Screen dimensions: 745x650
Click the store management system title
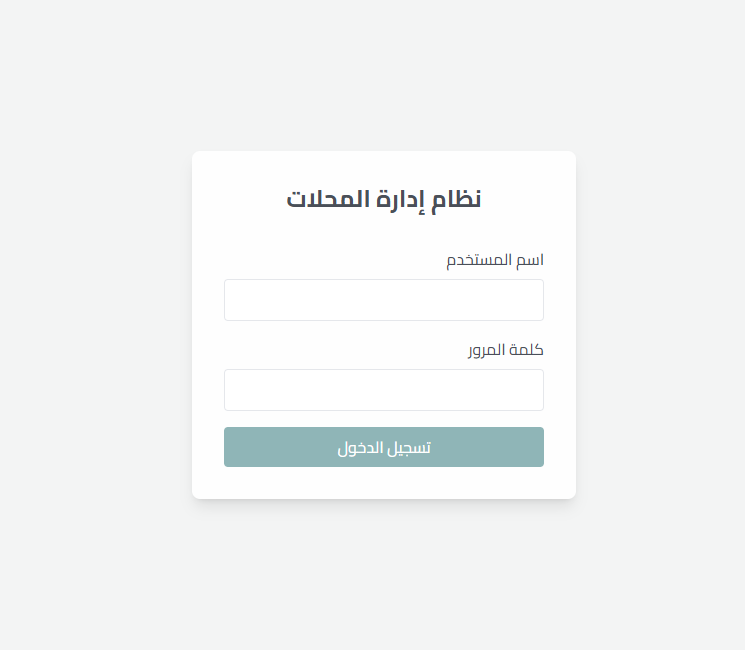point(383,199)
